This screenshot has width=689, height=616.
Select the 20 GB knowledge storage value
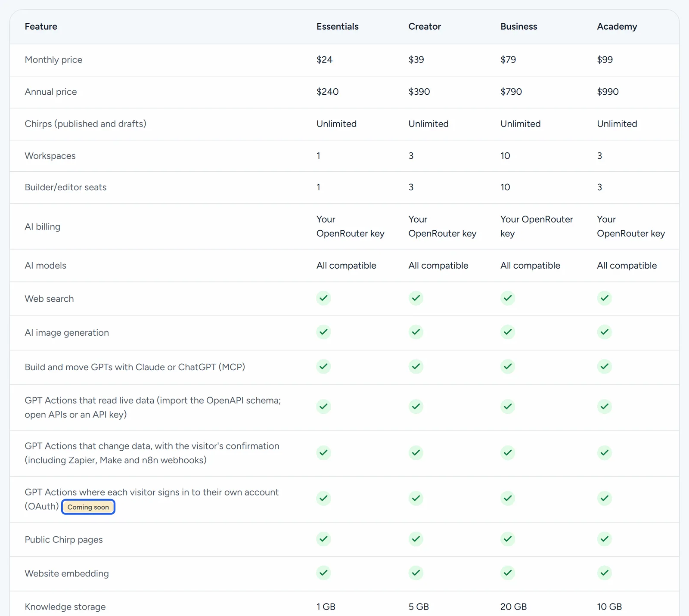[513, 607]
